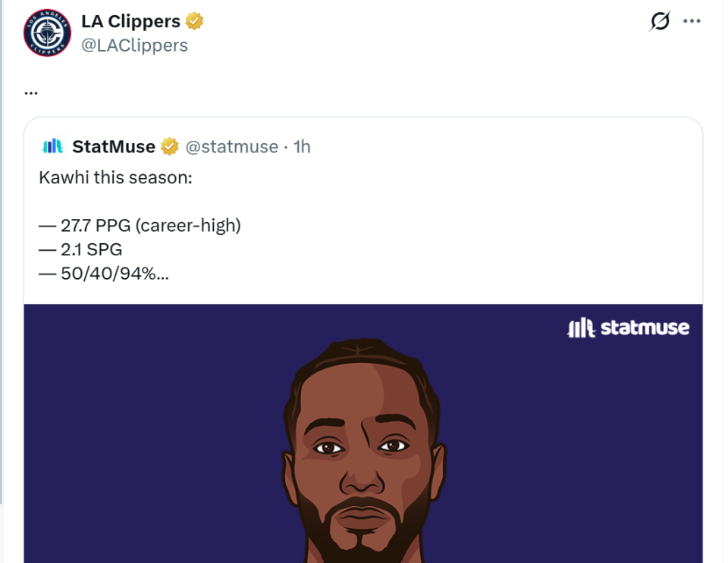Screen dimensions: 728x563
Task: Visit the @statmuse handle
Action: (231, 146)
